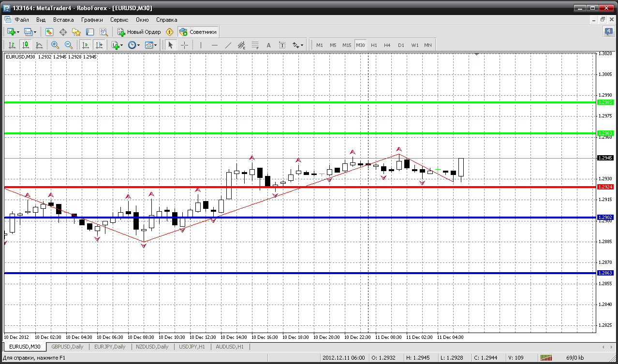Click the blue notification bubble icon
The image size is (618, 364).
(608, 32)
